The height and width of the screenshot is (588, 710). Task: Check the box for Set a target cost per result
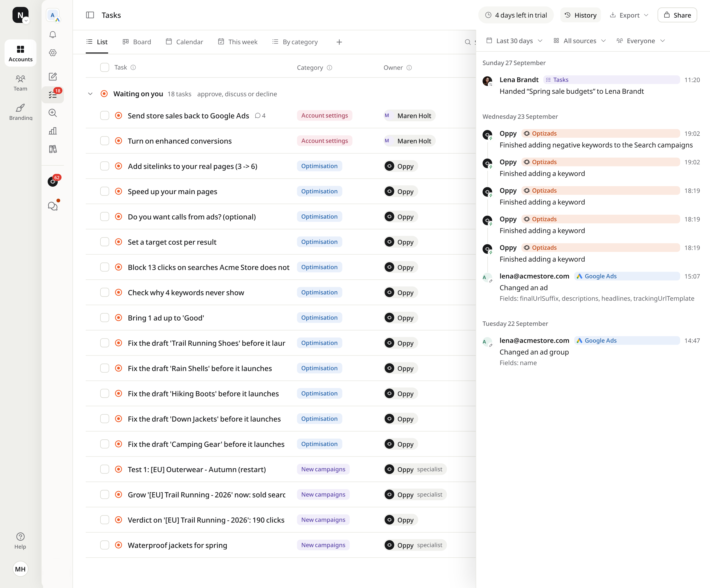click(104, 242)
